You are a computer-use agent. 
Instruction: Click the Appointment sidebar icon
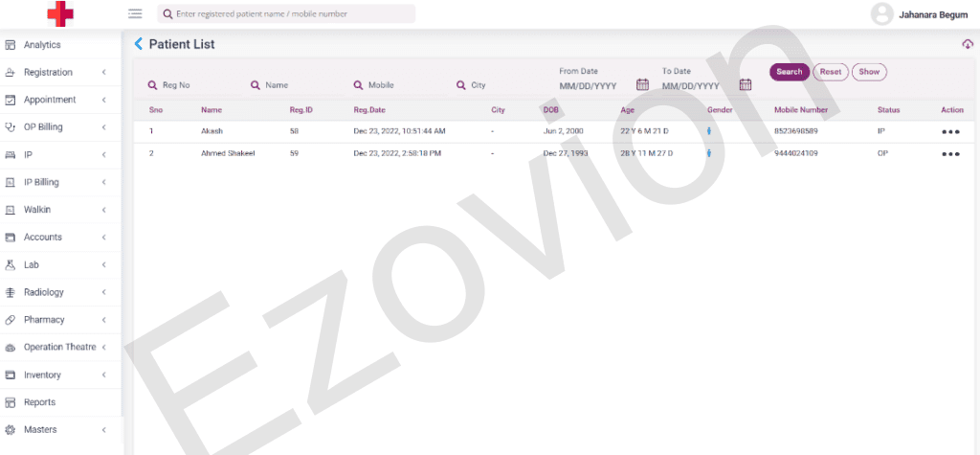point(10,101)
